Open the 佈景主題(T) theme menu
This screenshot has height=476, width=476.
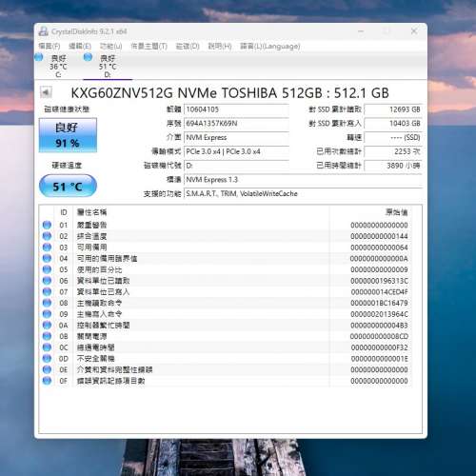pyautogui.click(x=149, y=47)
